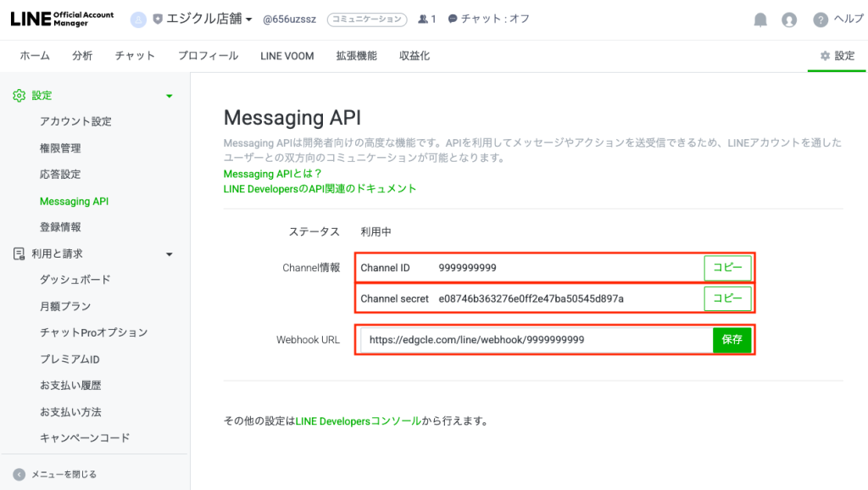Open the プロフィール tab
This screenshot has height=490, width=868.
209,56
